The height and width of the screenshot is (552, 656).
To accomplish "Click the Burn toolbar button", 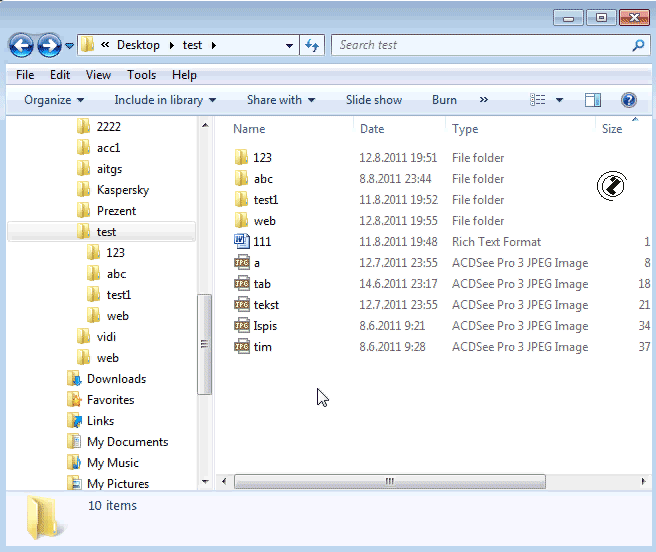I will pos(444,100).
